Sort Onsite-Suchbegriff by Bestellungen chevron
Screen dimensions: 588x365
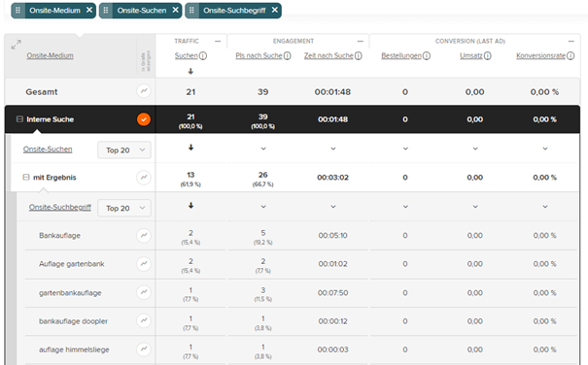405,207
